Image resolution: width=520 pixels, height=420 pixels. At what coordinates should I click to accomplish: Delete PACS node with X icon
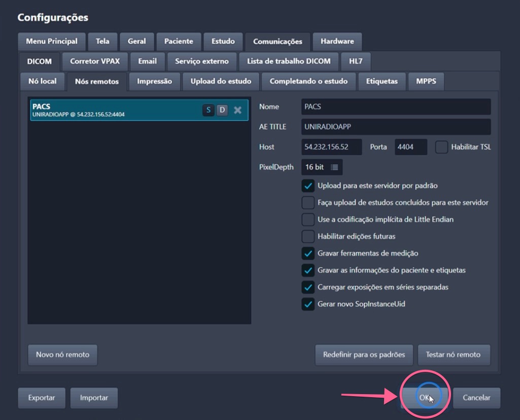[x=237, y=110]
